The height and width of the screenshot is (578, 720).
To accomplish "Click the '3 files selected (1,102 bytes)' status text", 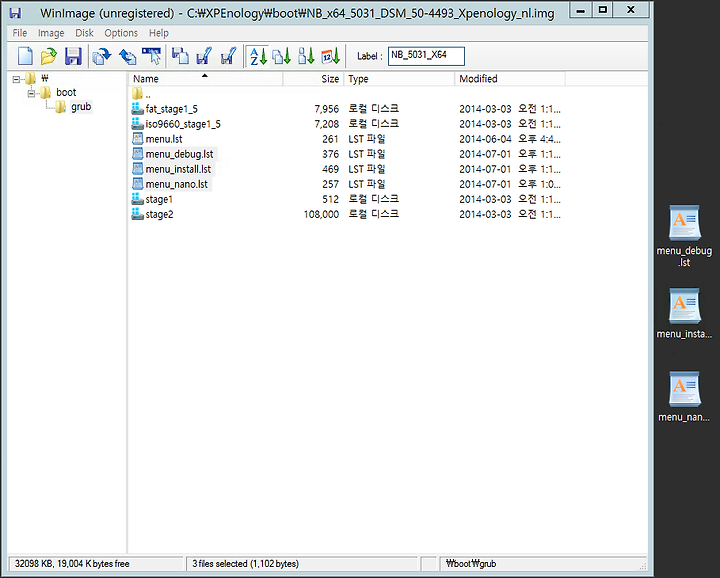I will point(246,564).
